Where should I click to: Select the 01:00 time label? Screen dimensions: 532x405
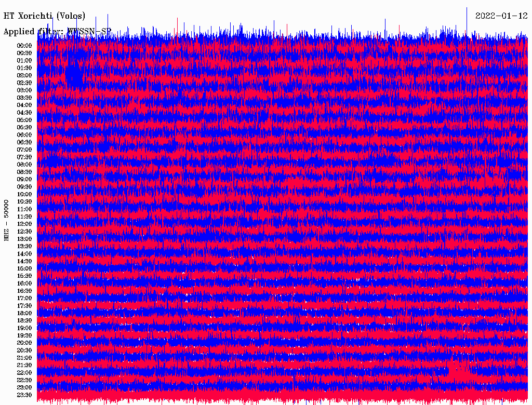coord(24,61)
